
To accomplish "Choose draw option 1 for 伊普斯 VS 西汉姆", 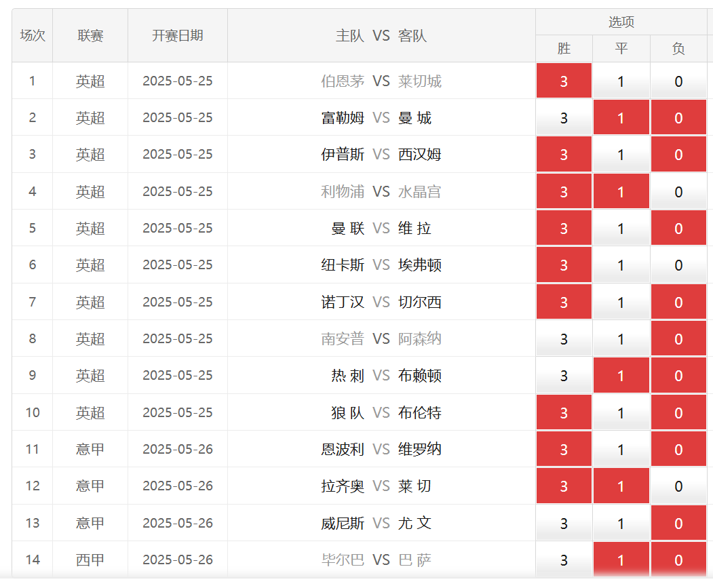I will [621, 155].
